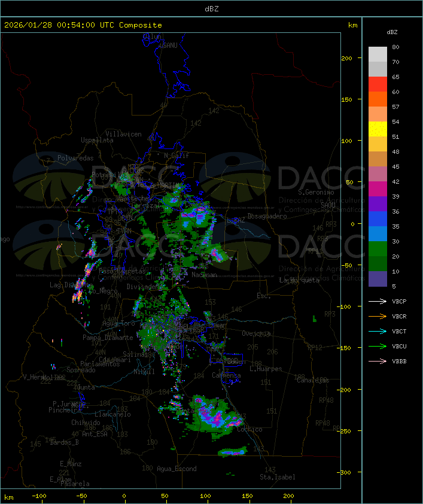Click the Ant_ESA map label
This screenshot has height=504, width=423.
[95, 434]
